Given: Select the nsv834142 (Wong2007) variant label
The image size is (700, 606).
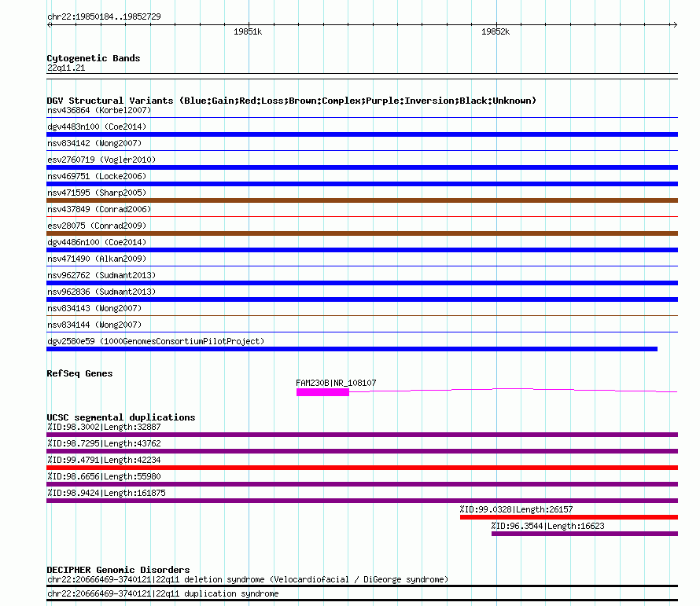Looking at the screenshot, I should coord(94,143).
